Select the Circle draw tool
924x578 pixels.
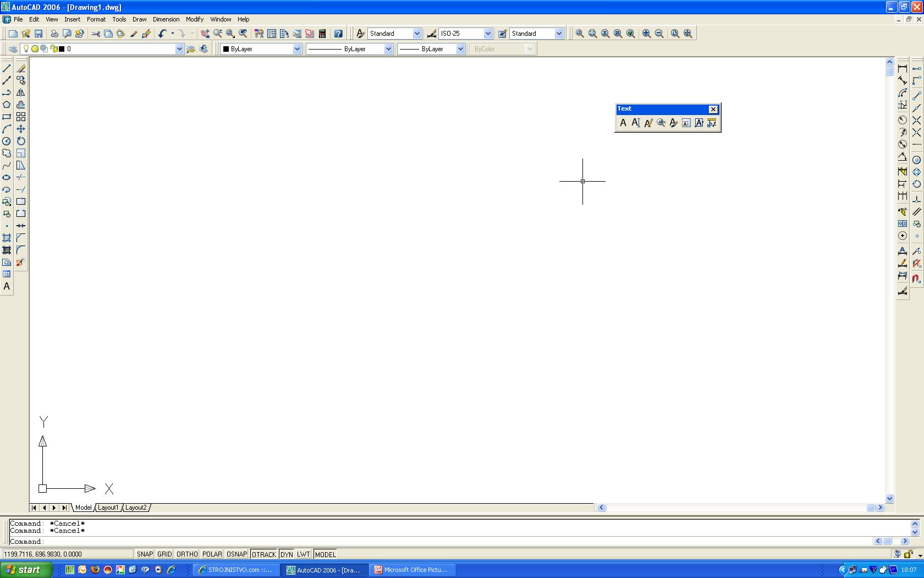coord(7,141)
